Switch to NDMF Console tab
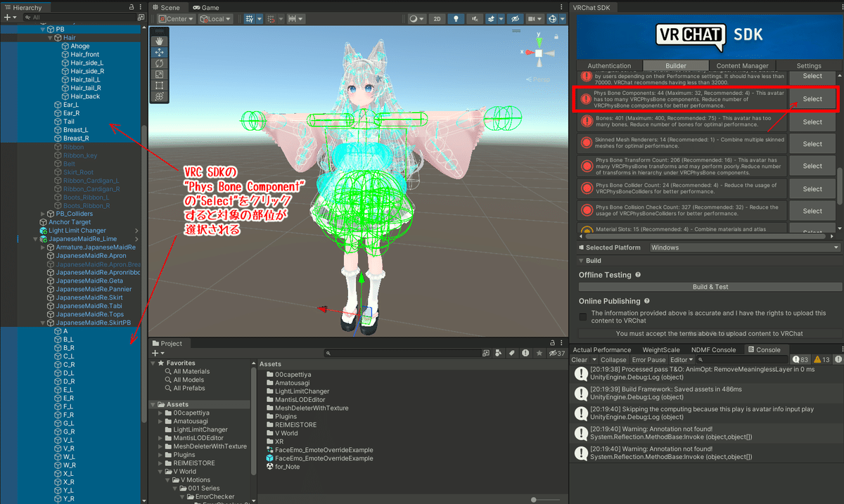844x504 pixels. [715, 350]
